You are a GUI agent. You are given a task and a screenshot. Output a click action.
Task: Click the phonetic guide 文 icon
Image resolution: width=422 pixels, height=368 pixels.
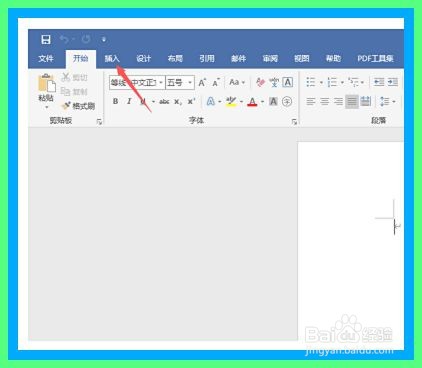[x=274, y=82]
